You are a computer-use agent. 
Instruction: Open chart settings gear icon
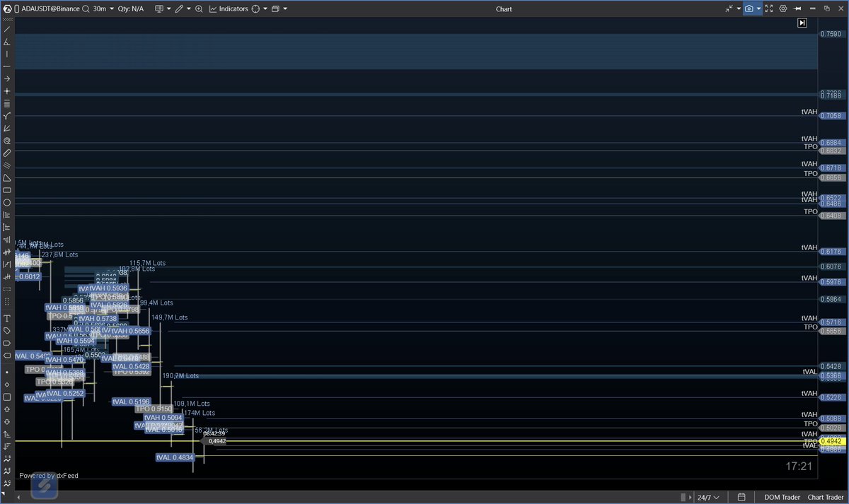[x=783, y=9]
